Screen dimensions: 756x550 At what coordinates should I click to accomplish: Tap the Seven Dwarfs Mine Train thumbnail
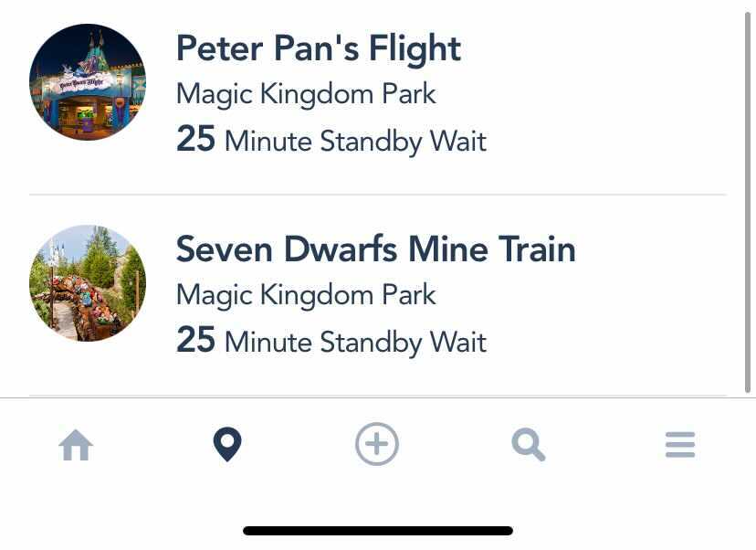88,283
